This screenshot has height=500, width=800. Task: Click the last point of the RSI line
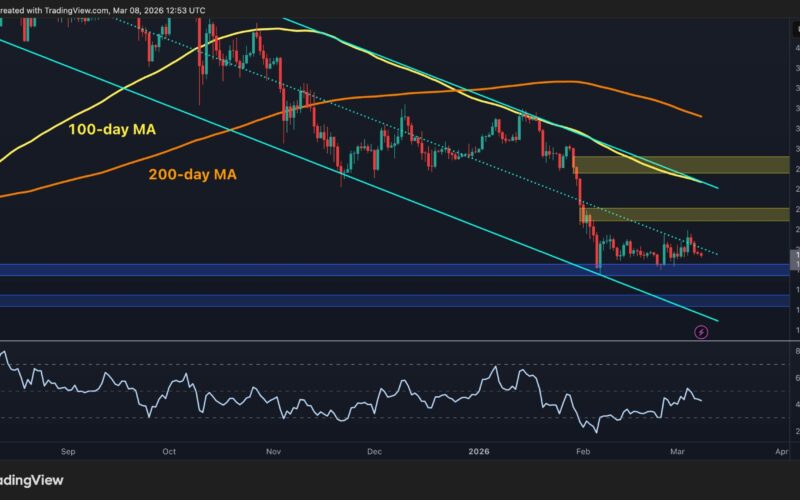[x=700, y=400]
